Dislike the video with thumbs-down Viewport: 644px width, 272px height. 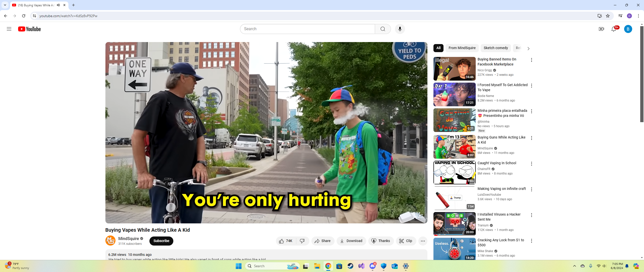302,241
